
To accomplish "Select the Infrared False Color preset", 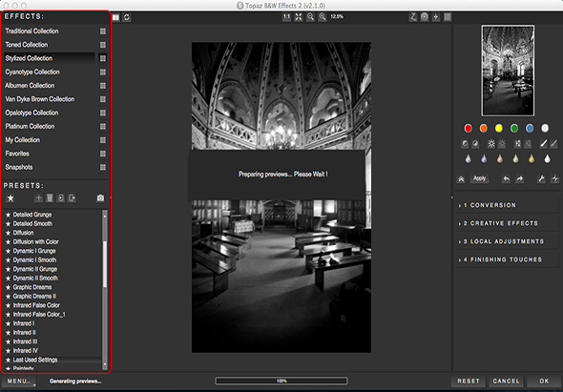I will click(x=36, y=305).
